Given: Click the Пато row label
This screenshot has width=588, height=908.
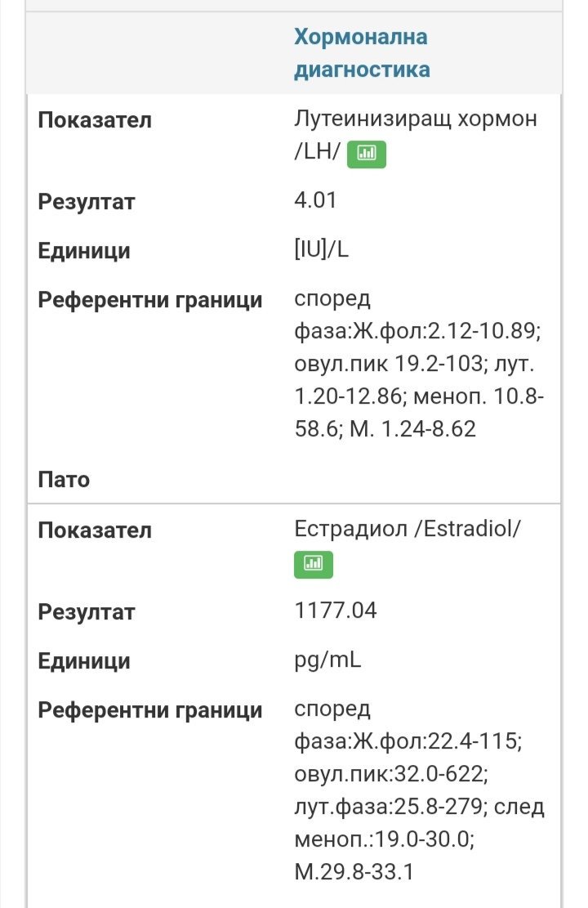Looking at the screenshot, I should (64, 480).
